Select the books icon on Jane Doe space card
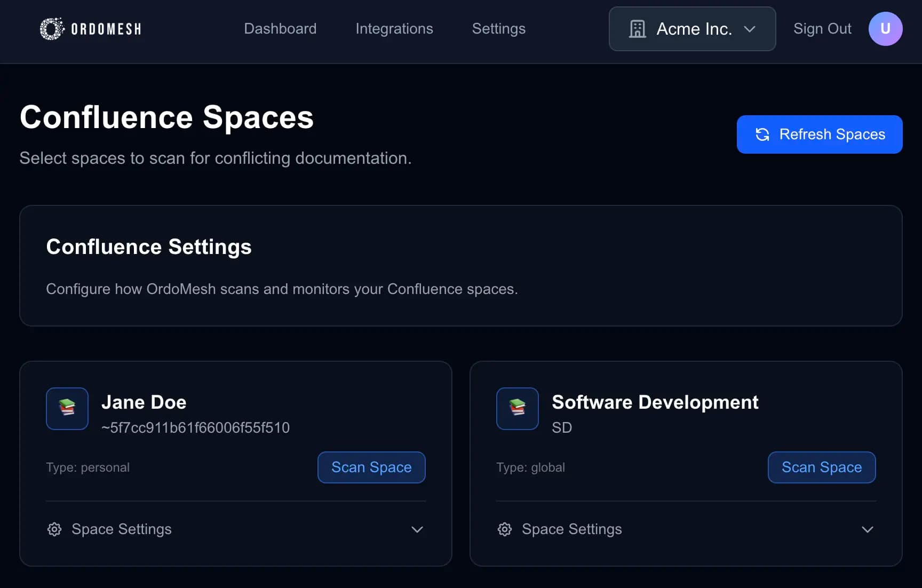922x588 pixels. (67, 409)
